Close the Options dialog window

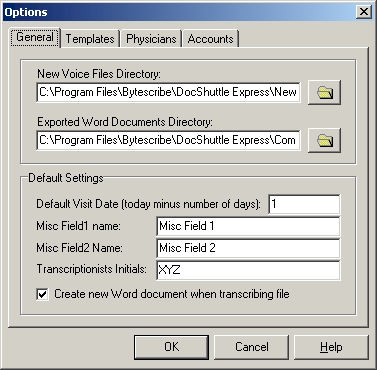tap(364, 12)
